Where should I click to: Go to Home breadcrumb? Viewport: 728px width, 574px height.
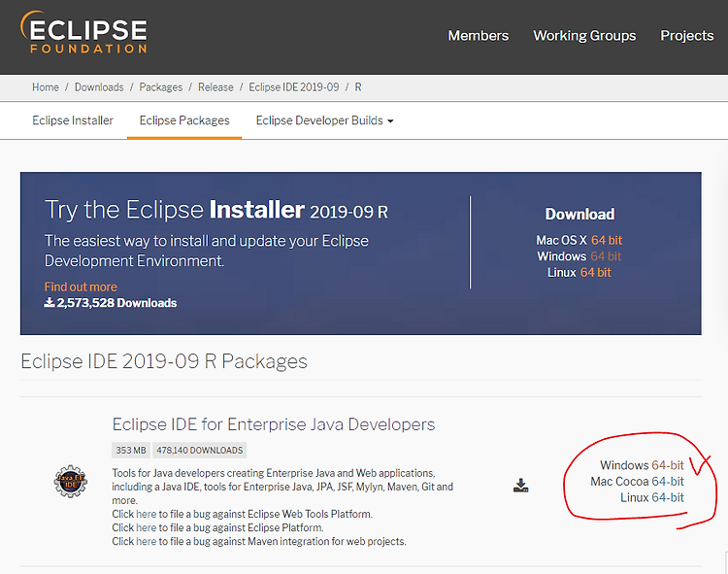coord(46,87)
